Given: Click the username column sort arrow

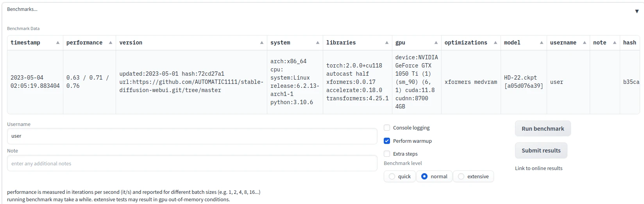Looking at the screenshot, I should point(585,43).
